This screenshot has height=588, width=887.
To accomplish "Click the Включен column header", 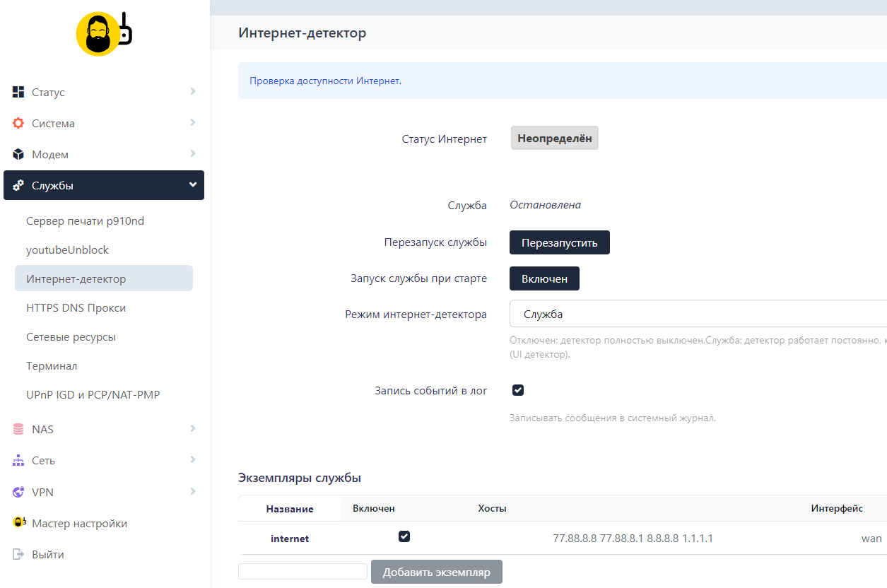I will [374, 508].
